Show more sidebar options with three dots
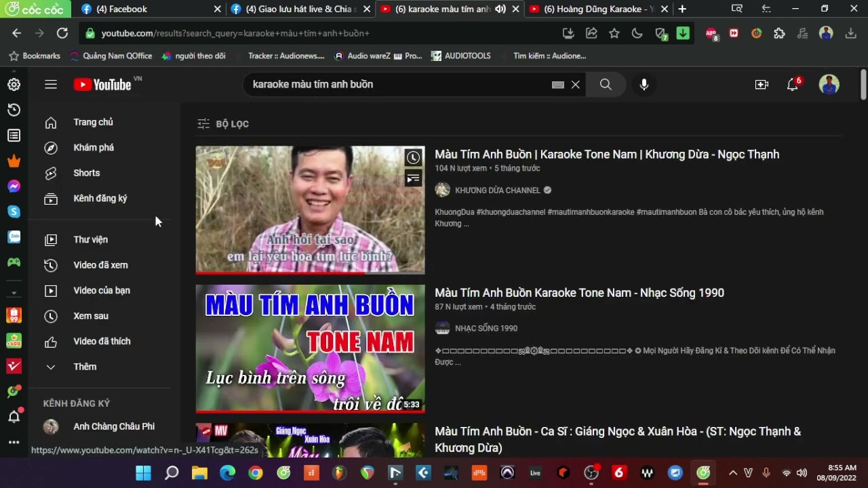The image size is (868, 488). click(x=14, y=442)
